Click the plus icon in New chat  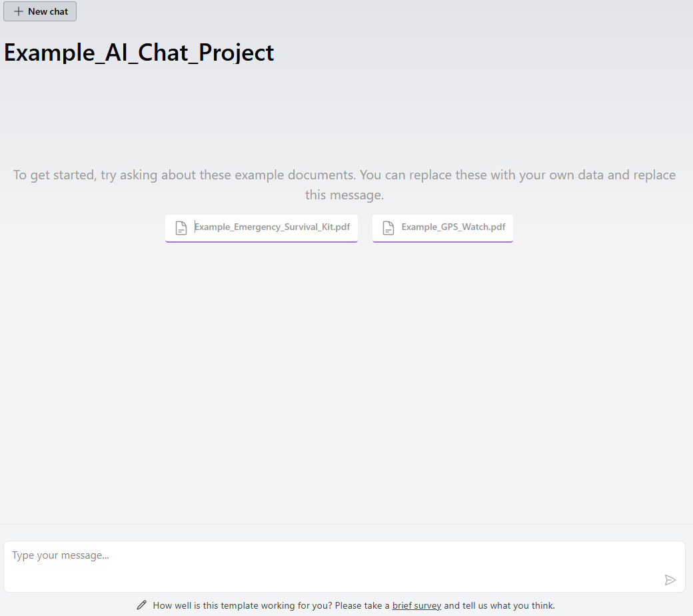pos(18,11)
